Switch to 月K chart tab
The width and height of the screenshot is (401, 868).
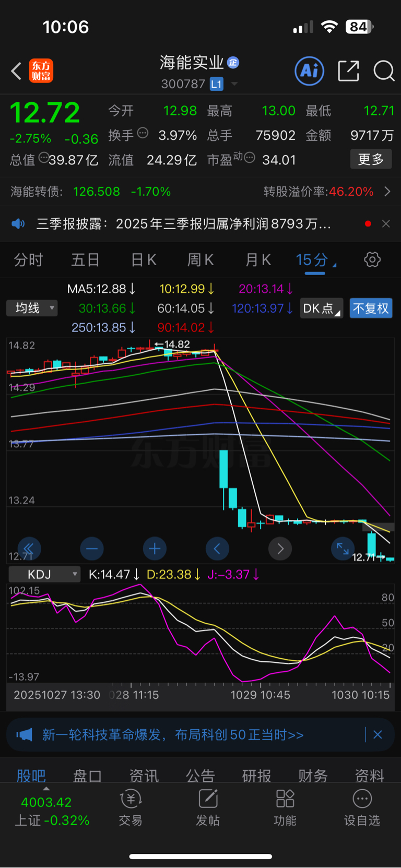pos(258,260)
